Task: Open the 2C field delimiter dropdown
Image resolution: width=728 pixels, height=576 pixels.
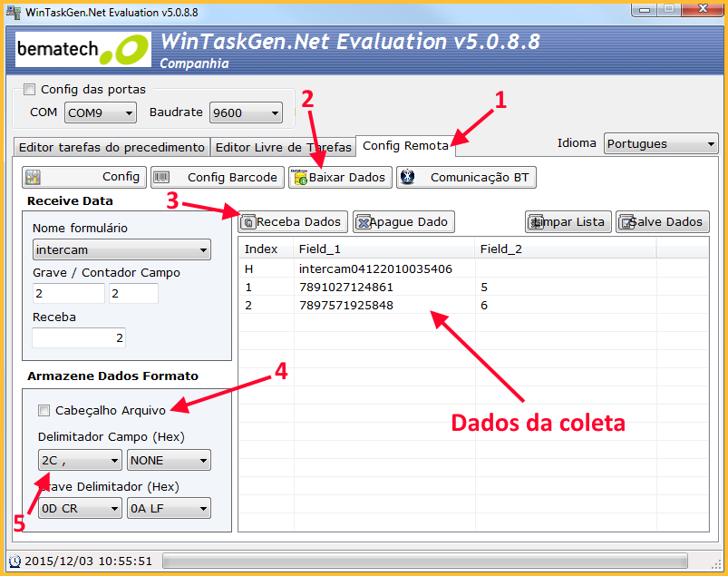Action: coord(80,460)
